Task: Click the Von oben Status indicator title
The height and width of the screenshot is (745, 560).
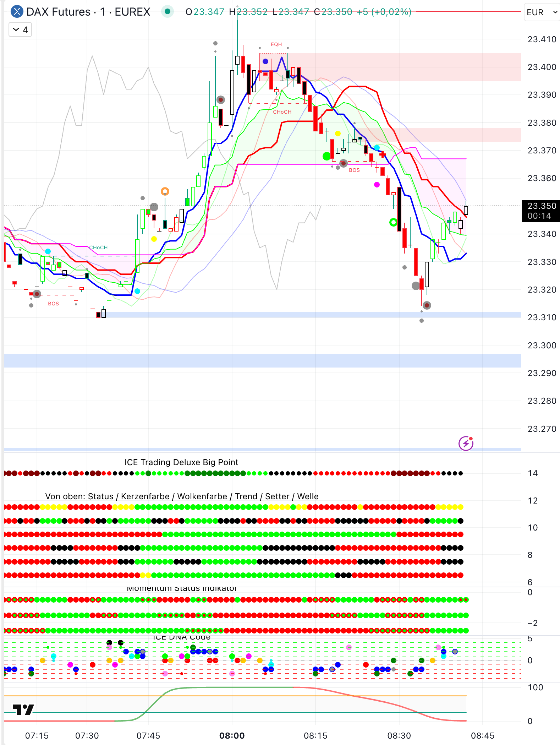Action: (x=182, y=496)
